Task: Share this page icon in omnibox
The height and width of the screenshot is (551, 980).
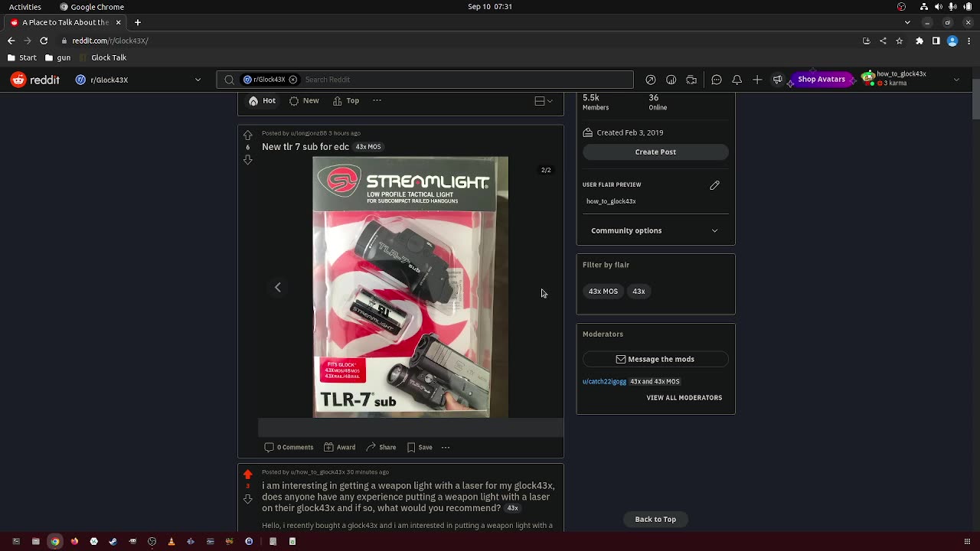Action: pos(883,41)
